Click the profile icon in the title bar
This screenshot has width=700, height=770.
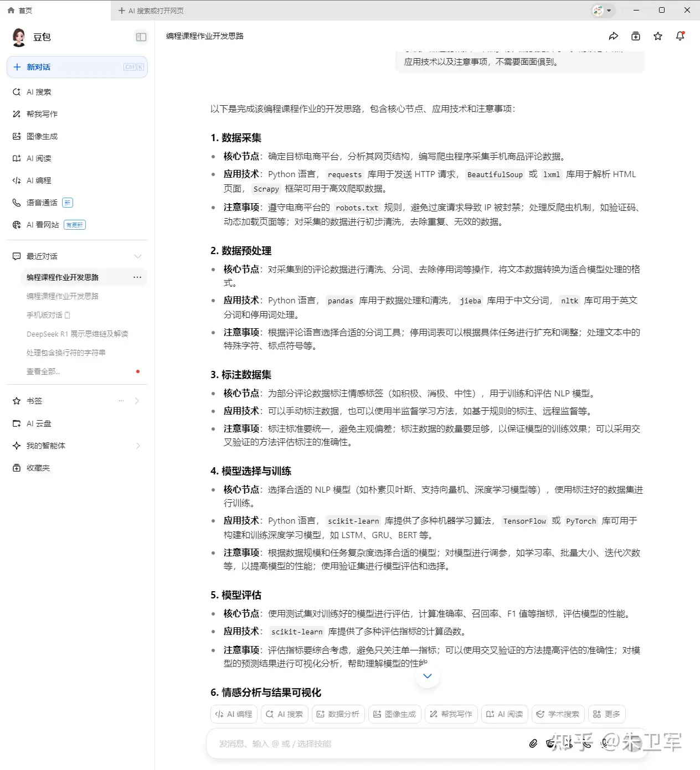pyautogui.click(x=598, y=11)
